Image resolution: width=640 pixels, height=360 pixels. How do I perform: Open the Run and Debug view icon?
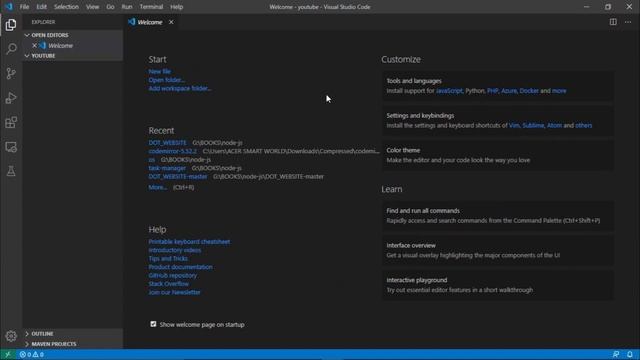click(x=11, y=98)
